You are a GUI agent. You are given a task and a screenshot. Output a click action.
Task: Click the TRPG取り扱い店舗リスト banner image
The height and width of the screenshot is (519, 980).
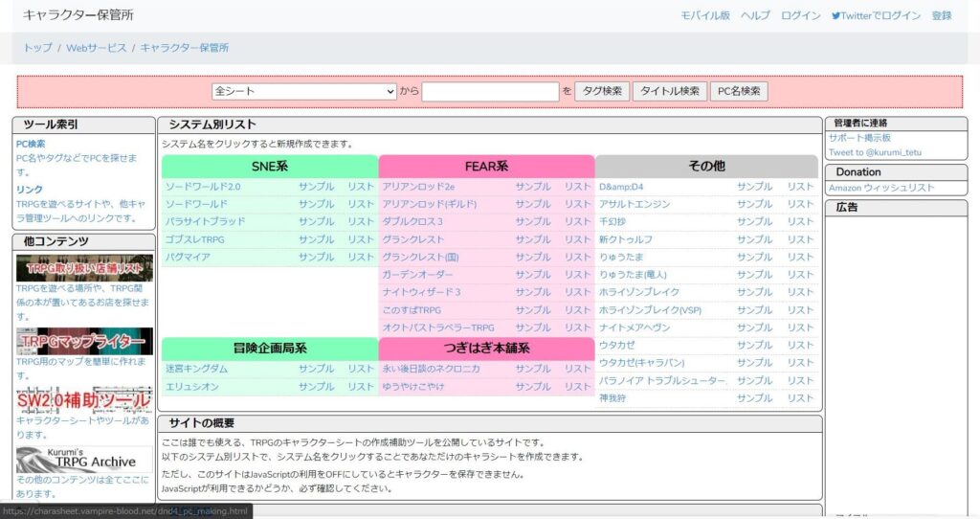[84, 268]
